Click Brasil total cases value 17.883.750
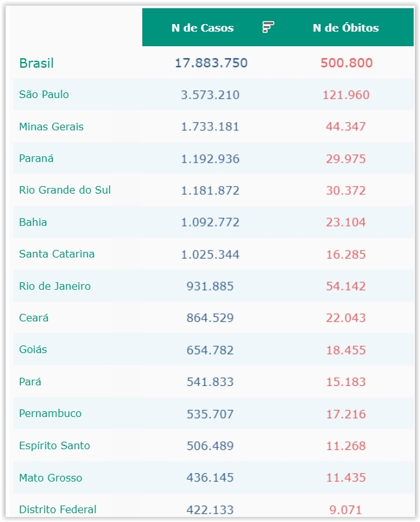This screenshot has width=420, height=522. [211, 63]
